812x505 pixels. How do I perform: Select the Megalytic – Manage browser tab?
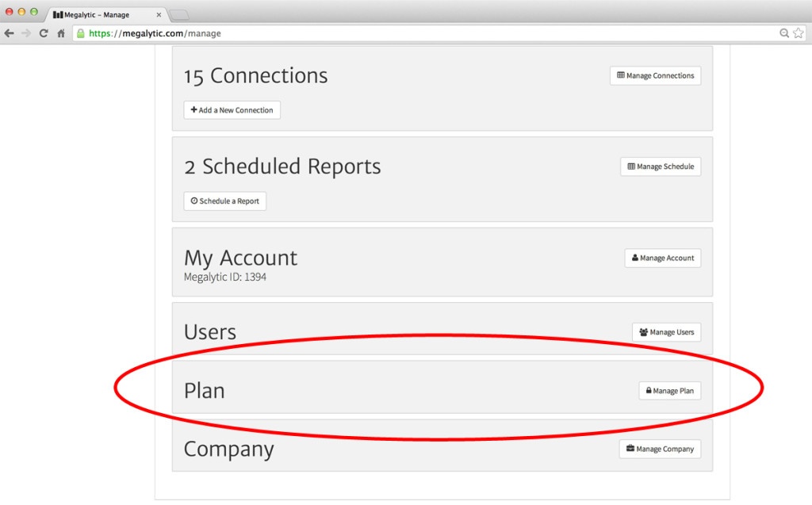(103, 15)
